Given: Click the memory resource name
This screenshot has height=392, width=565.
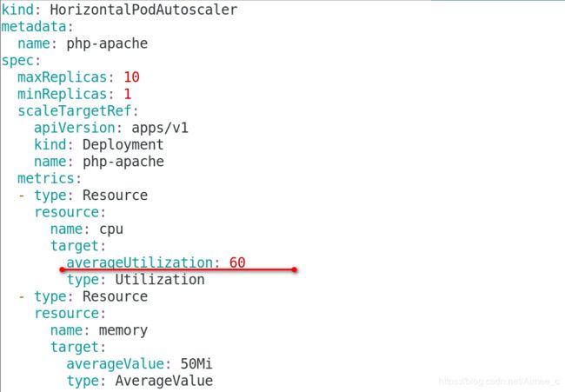Looking at the screenshot, I should [123, 330].
